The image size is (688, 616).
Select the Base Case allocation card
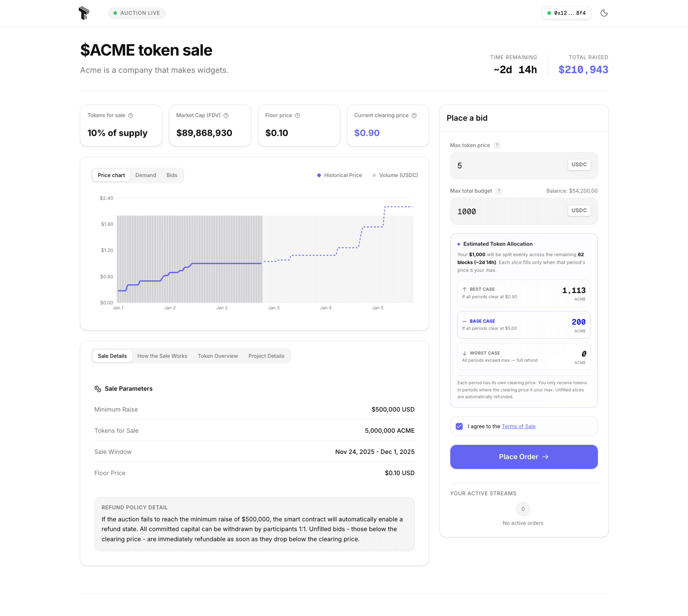524,324
